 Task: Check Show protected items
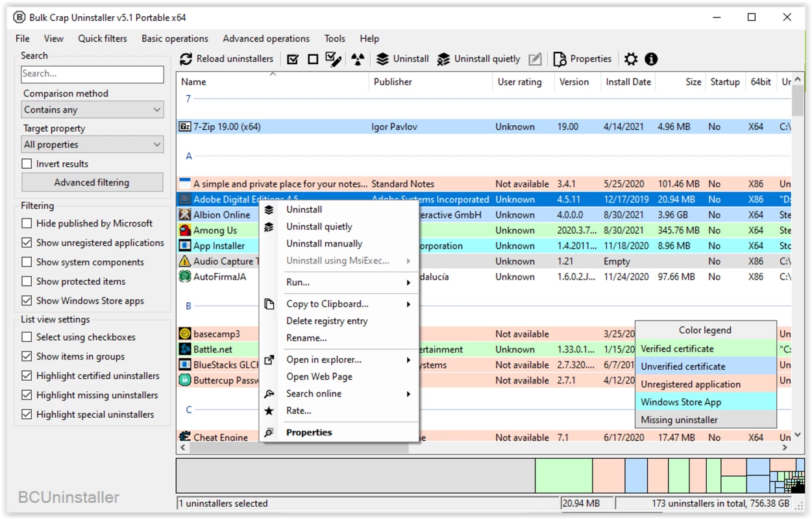[27, 282]
